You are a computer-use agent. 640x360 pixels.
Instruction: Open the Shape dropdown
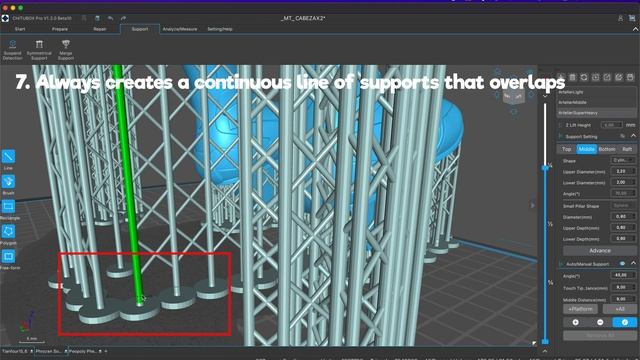click(623, 160)
